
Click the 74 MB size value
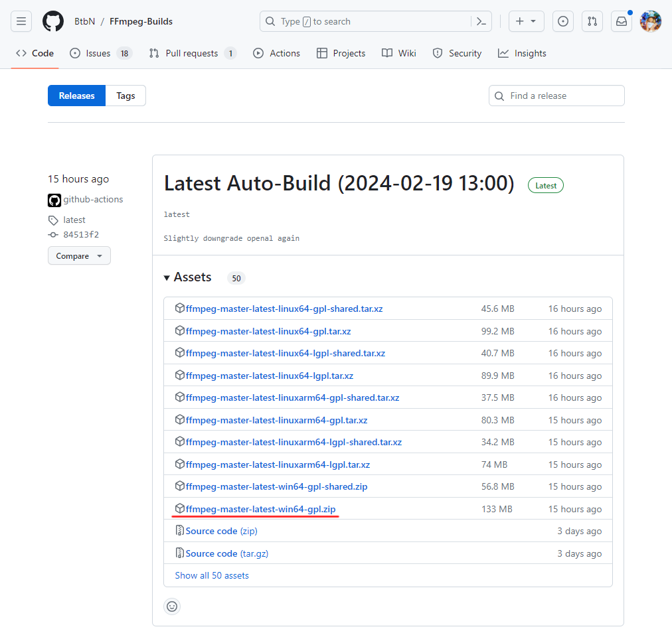click(x=494, y=464)
